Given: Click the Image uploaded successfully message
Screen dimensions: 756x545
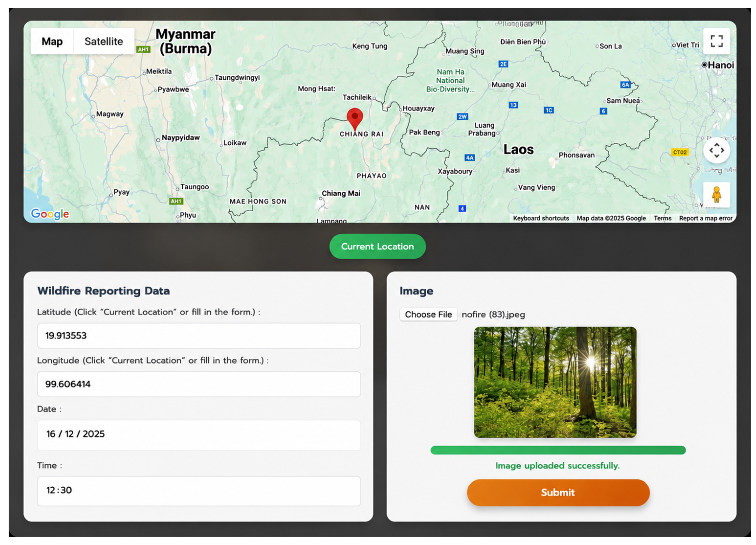Looking at the screenshot, I should tap(557, 465).
